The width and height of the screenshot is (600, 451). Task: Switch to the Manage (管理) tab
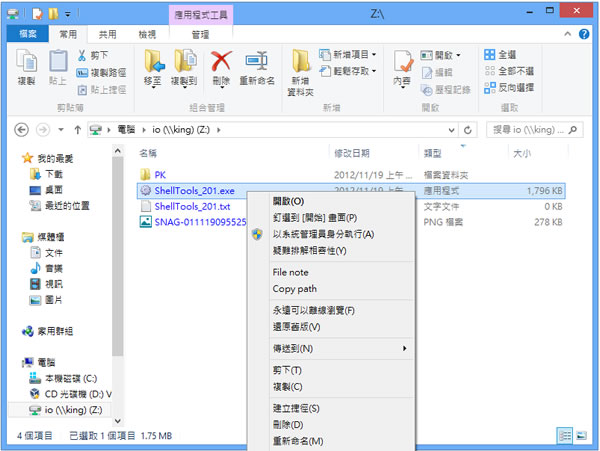coord(201,34)
